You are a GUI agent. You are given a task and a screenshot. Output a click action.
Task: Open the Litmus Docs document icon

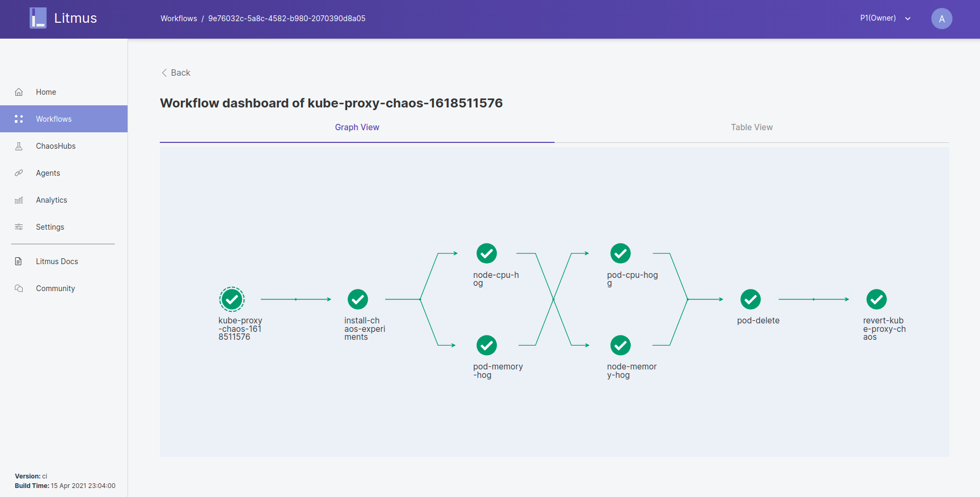(19, 261)
